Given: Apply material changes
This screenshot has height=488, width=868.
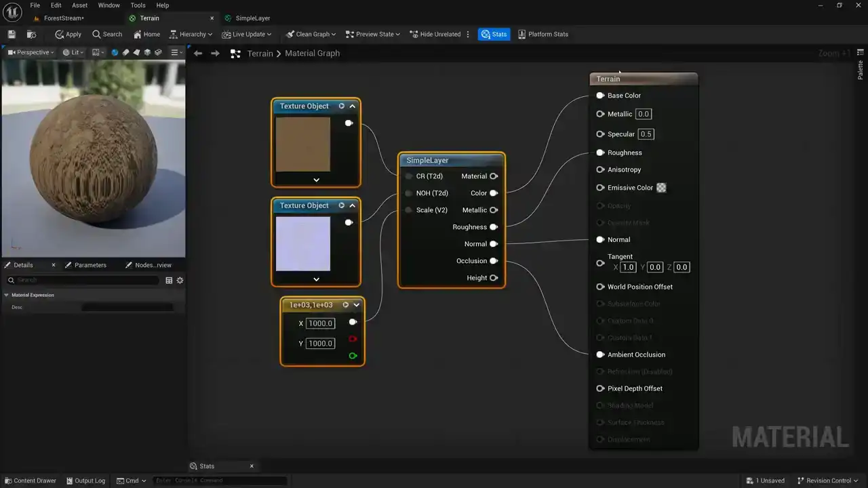Looking at the screenshot, I should coord(68,34).
